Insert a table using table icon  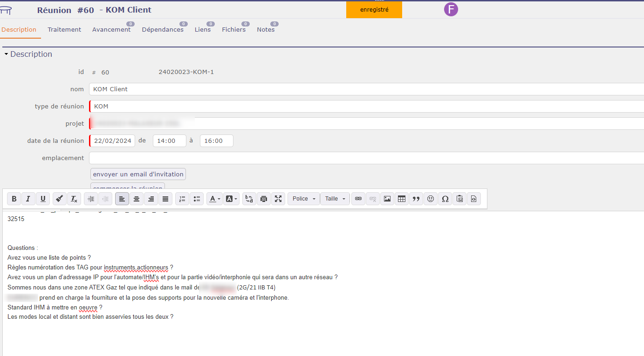401,199
